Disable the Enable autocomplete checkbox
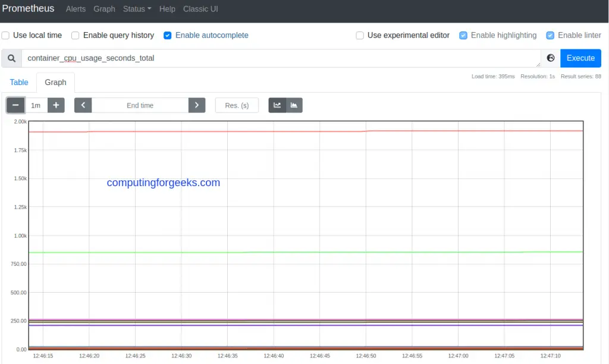The height and width of the screenshot is (364, 609). [x=167, y=35]
